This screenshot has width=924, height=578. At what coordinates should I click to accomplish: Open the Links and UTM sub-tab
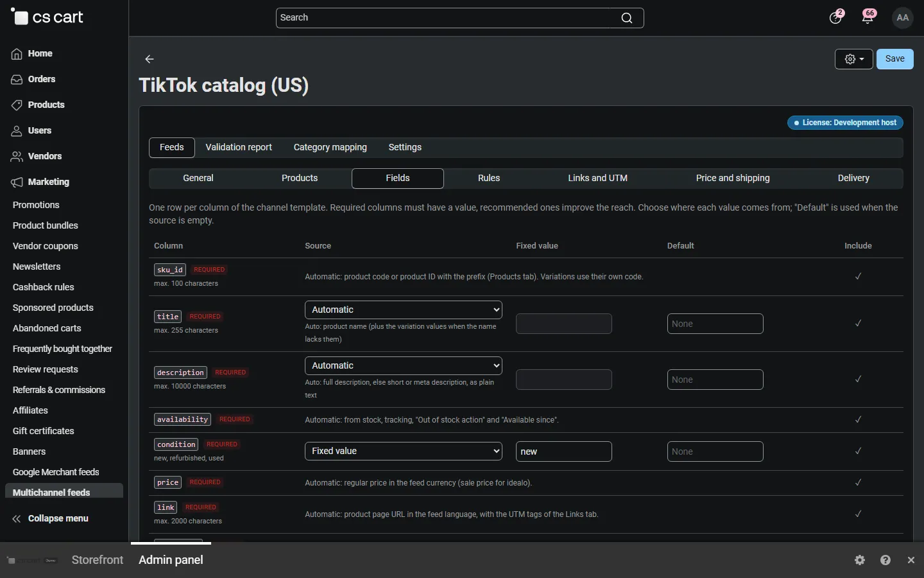point(598,178)
